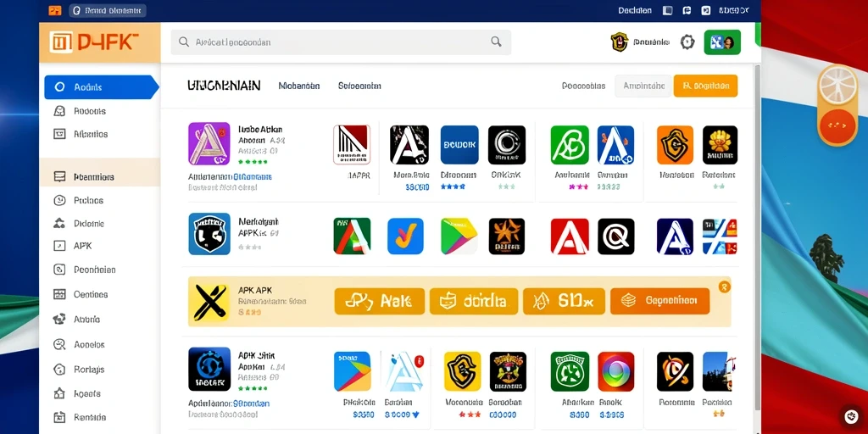This screenshot has height=434, width=868.
Task: Open the green app icon with white swirl
Action: 570,144
